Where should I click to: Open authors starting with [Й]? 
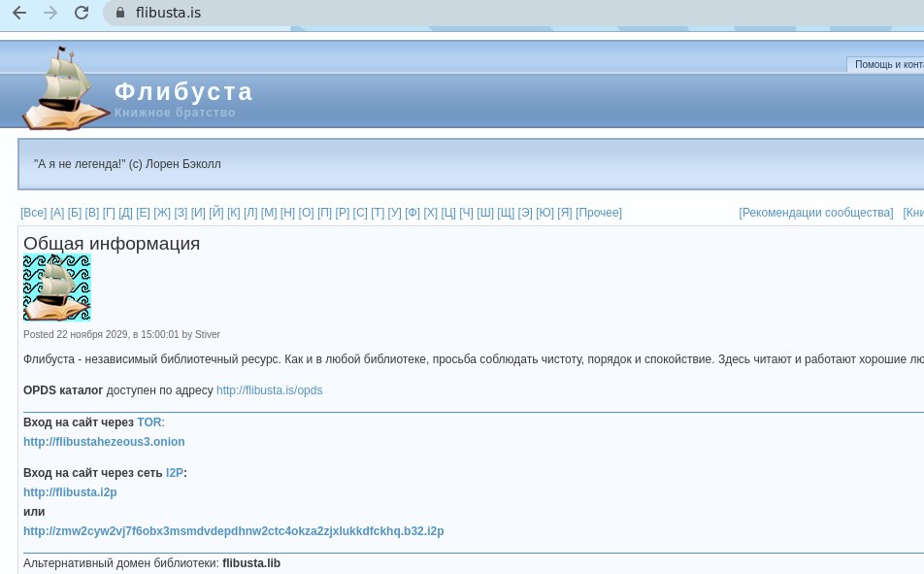(216, 213)
